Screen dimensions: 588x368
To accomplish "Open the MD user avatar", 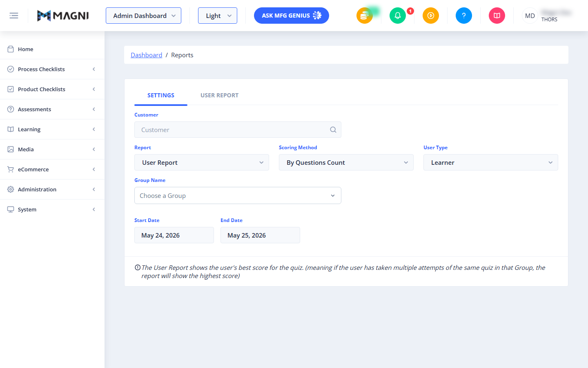I will 530,16.
